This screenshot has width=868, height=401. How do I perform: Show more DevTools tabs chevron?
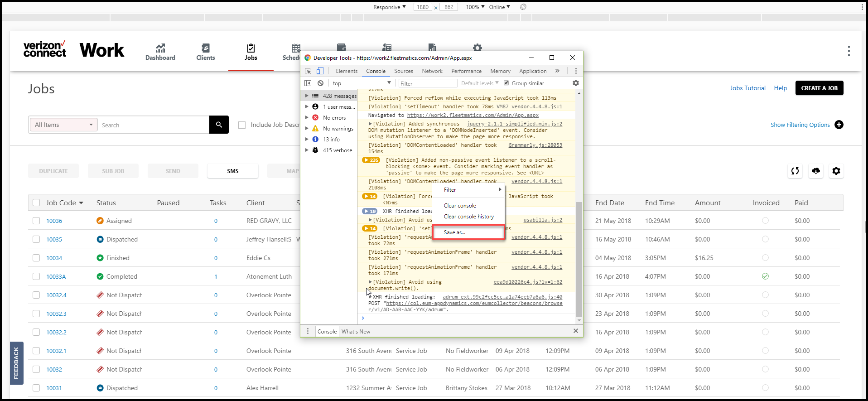click(557, 71)
